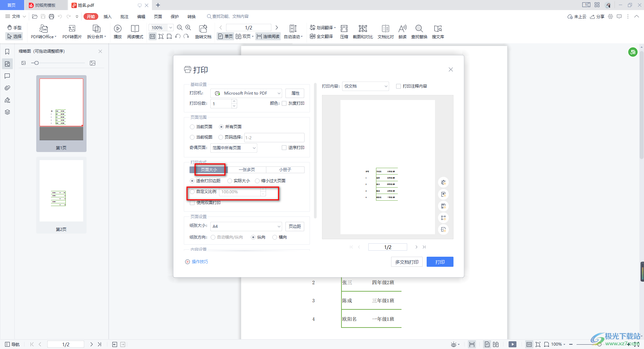Open the 奇偶页面 dropdown
Screen dimensions: 644x349
tap(234, 148)
